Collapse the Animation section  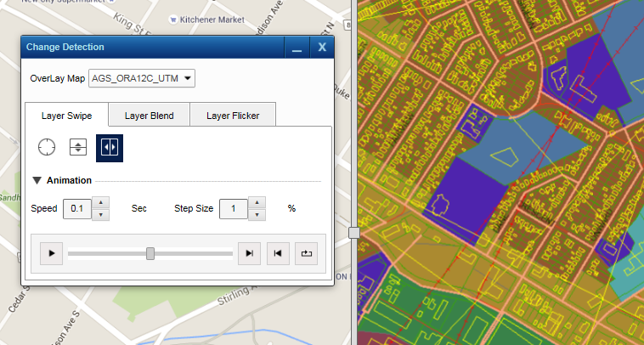[x=37, y=180]
